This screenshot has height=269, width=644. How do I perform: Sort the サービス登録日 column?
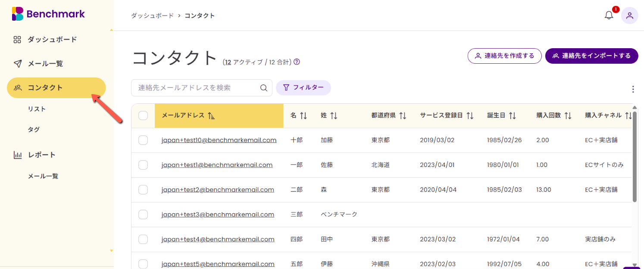click(x=470, y=115)
